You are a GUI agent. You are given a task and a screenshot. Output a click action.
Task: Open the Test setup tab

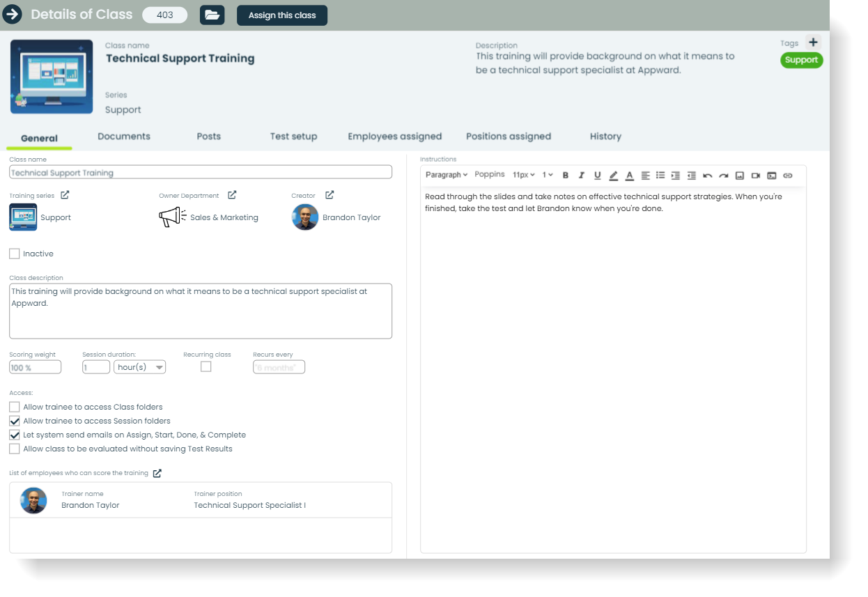tap(294, 137)
